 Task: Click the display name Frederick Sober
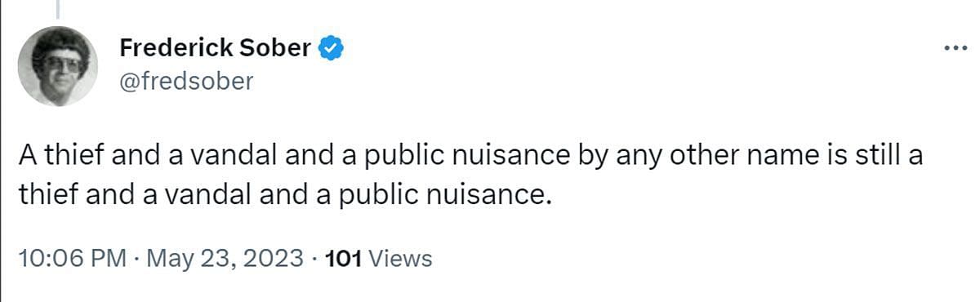tap(216, 48)
